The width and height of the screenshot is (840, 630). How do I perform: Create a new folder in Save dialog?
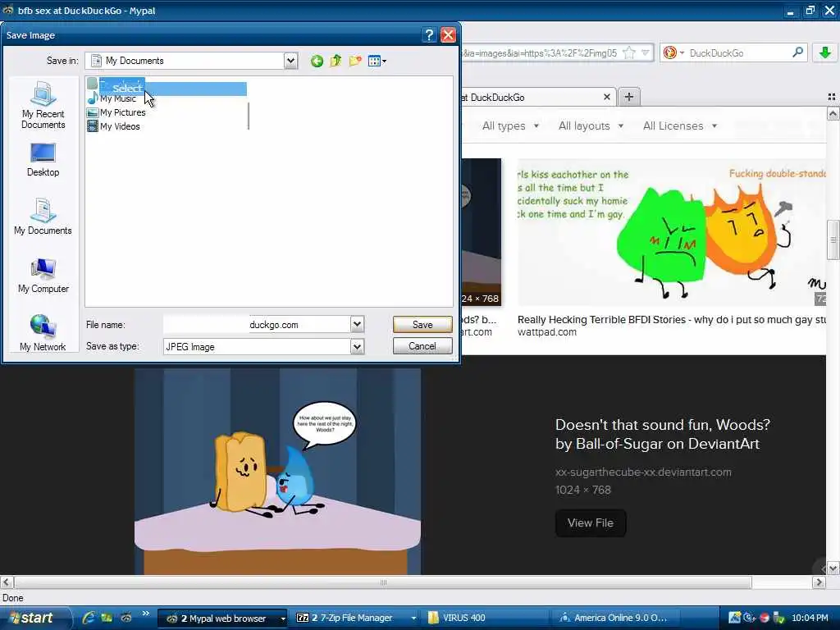pyautogui.click(x=355, y=61)
